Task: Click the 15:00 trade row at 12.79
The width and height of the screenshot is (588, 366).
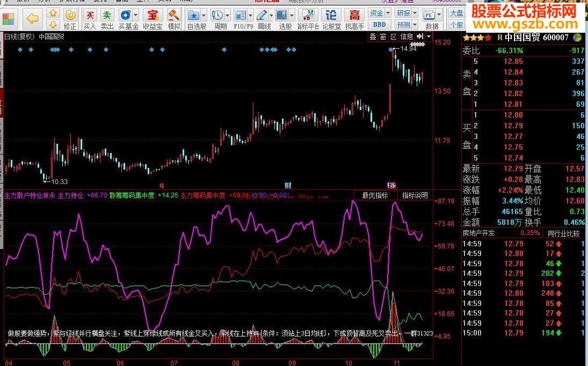Action: click(x=523, y=333)
